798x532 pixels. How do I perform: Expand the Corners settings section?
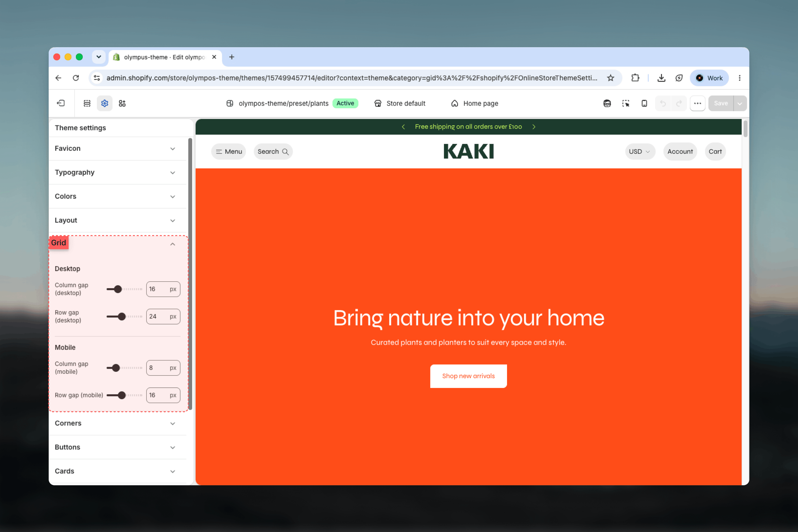(x=118, y=423)
